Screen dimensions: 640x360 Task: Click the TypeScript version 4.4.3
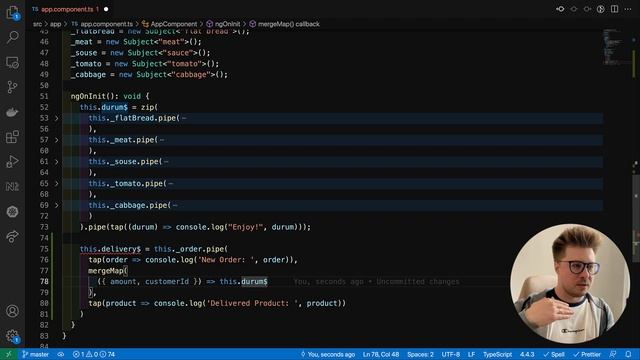click(527, 354)
